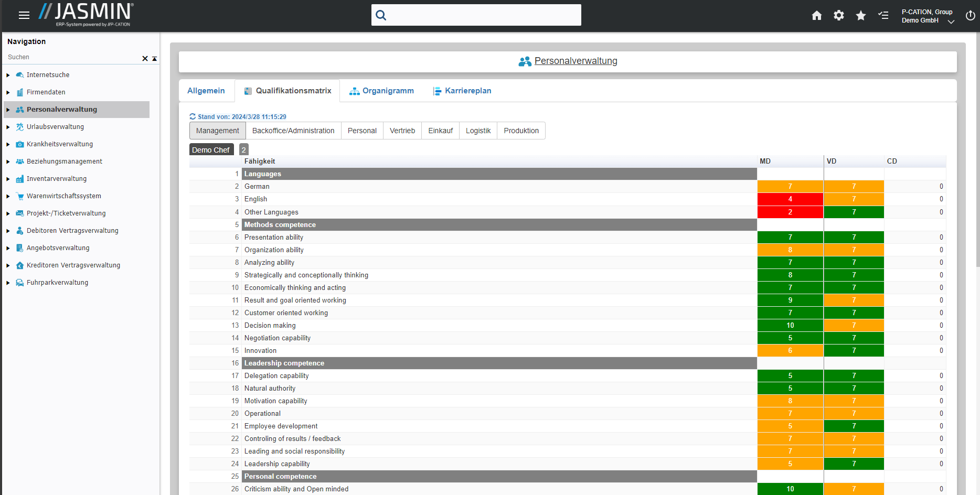The image size is (980, 495).
Task: Expand the Firmendaten tree node
Action: [x=8, y=92]
